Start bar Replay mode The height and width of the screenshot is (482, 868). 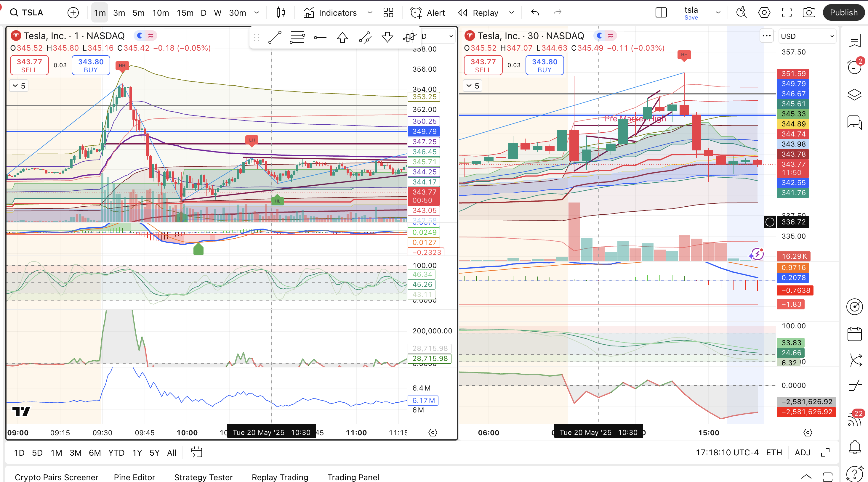pos(478,13)
